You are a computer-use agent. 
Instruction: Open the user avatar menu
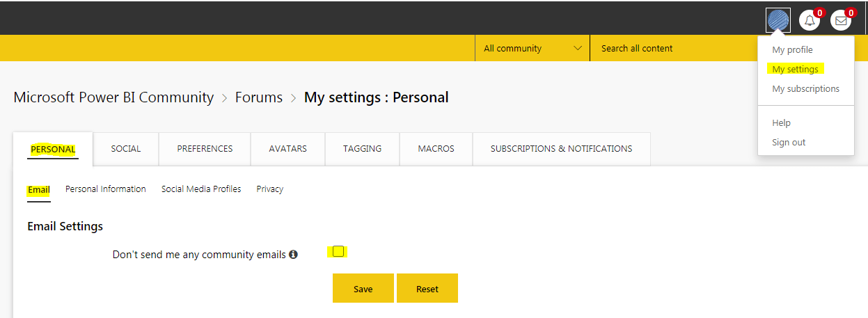coord(778,20)
